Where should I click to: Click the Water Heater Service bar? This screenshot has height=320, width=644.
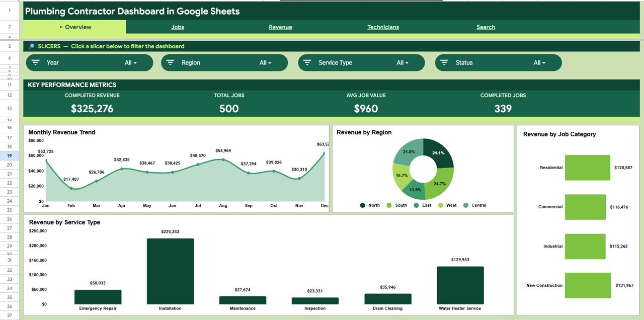tap(460, 285)
